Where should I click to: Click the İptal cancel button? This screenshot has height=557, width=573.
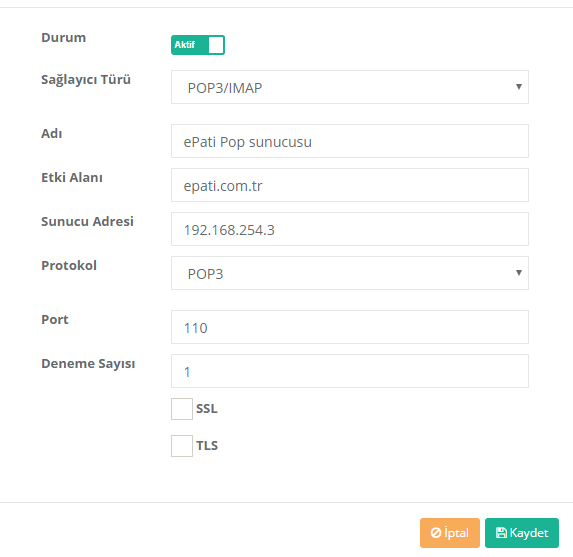tap(450, 533)
